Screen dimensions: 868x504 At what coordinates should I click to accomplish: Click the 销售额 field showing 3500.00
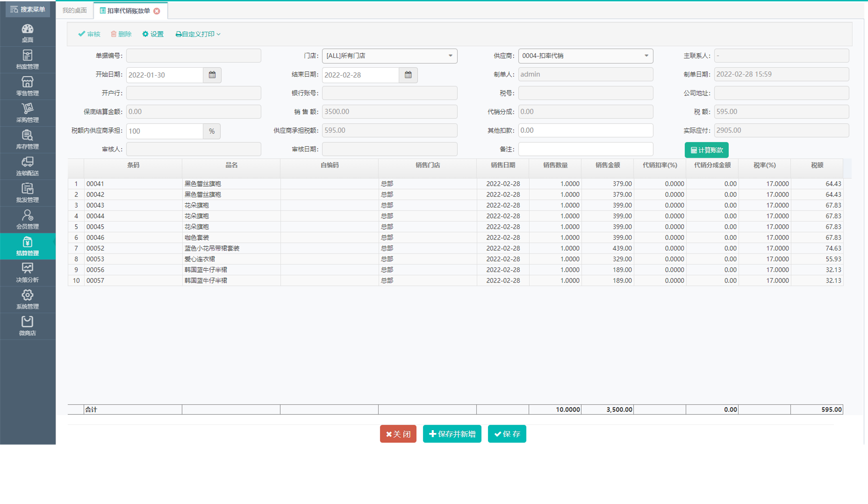coord(389,112)
